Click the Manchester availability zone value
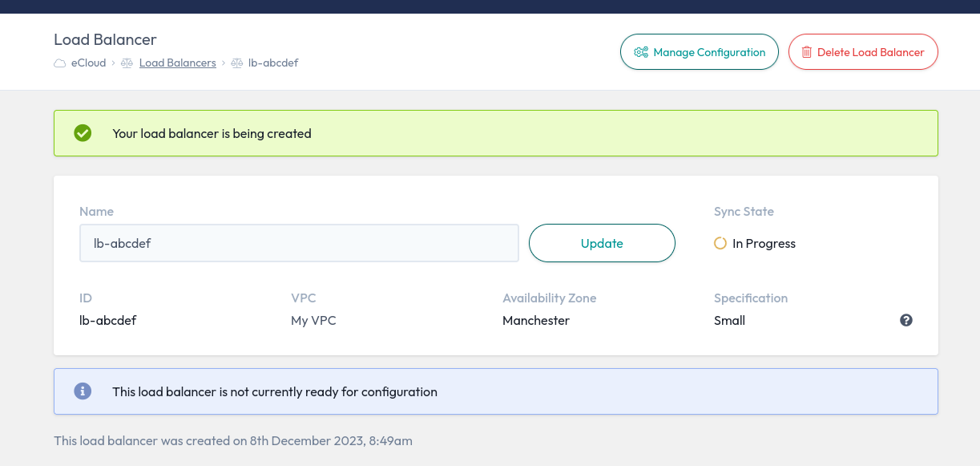 point(536,321)
